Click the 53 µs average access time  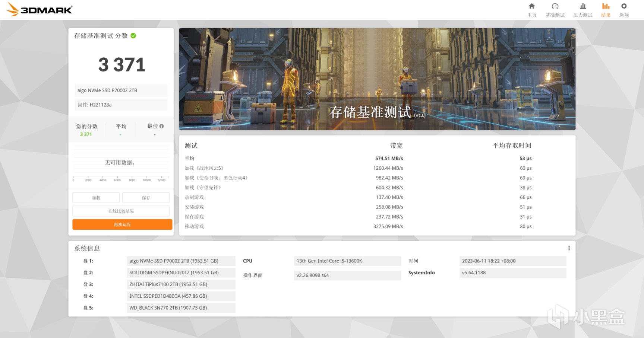click(x=525, y=159)
